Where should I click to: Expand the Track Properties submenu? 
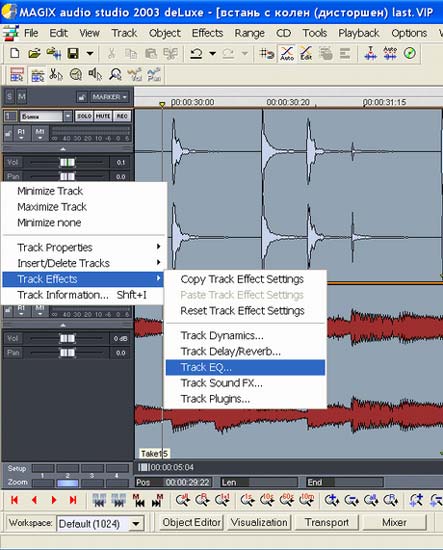[83, 247]
